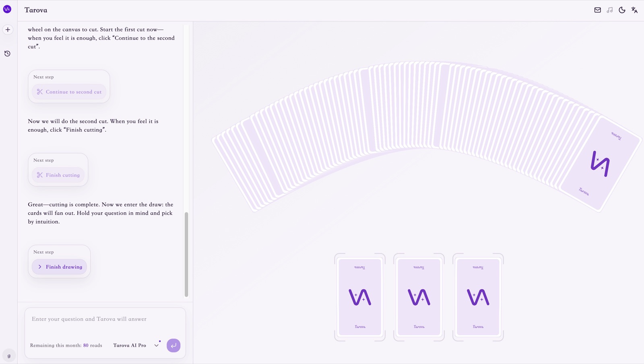Select the third drawn card slot

click(478, 297)
